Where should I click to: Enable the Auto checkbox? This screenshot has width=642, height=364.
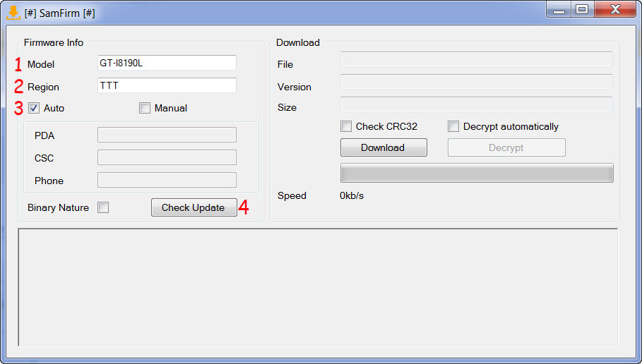tap(34, 109)
